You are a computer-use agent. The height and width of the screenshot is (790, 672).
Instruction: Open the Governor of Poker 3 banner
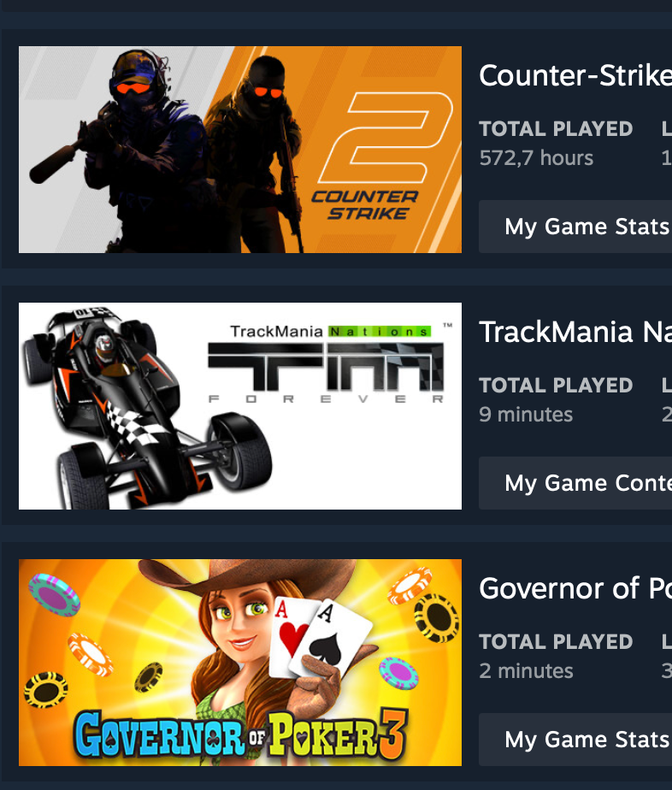239,663
